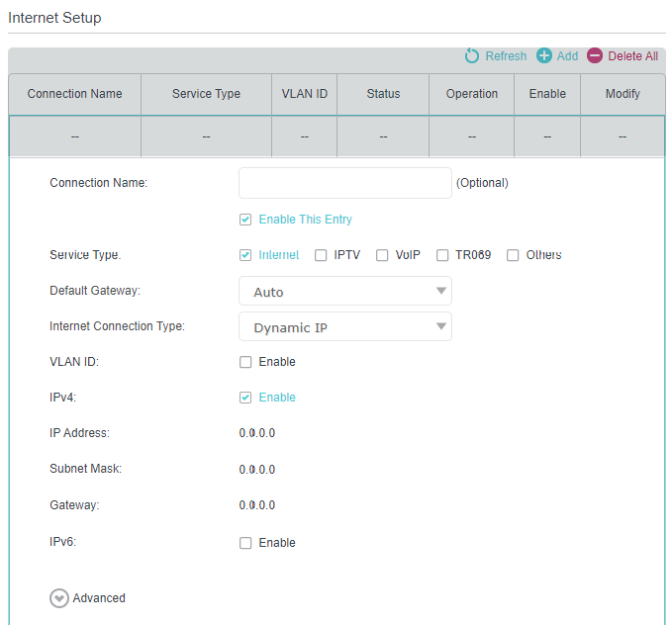Expand the Advanced section arrow

point(59,598)
